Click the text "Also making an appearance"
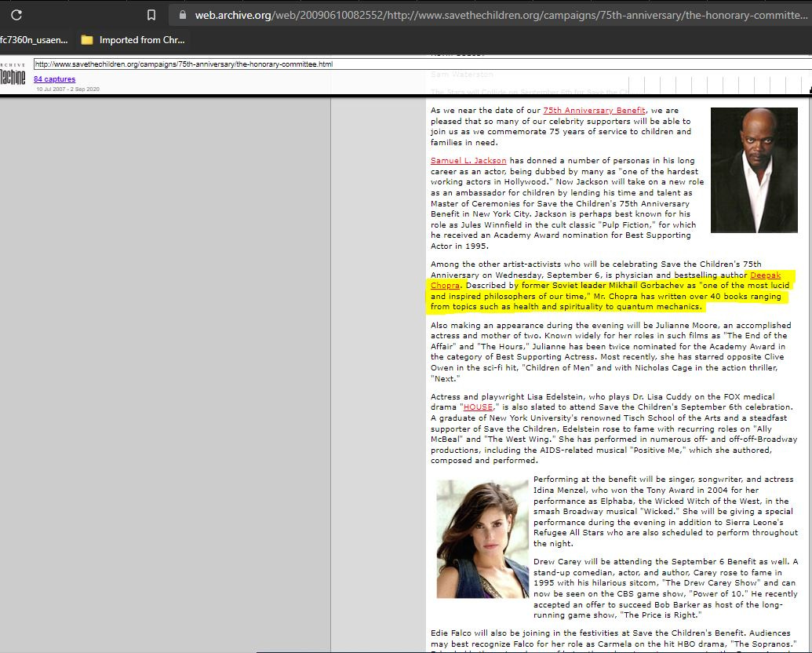 pos(484,326)
